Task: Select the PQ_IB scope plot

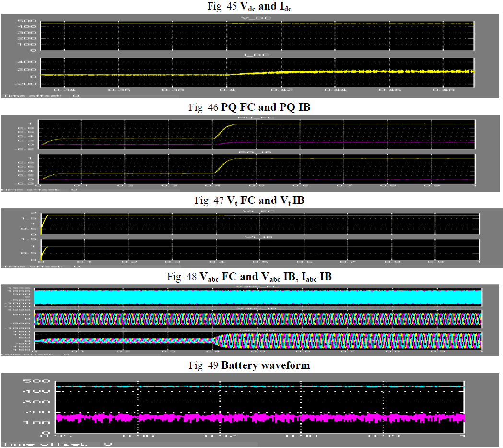Action: 257,168
